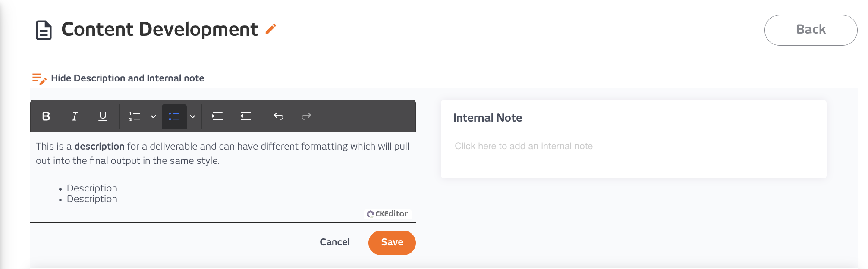The width and height of the screenshot is (868, 269).
Task: Decrease indent of selected text
Action: coord(245,116)
